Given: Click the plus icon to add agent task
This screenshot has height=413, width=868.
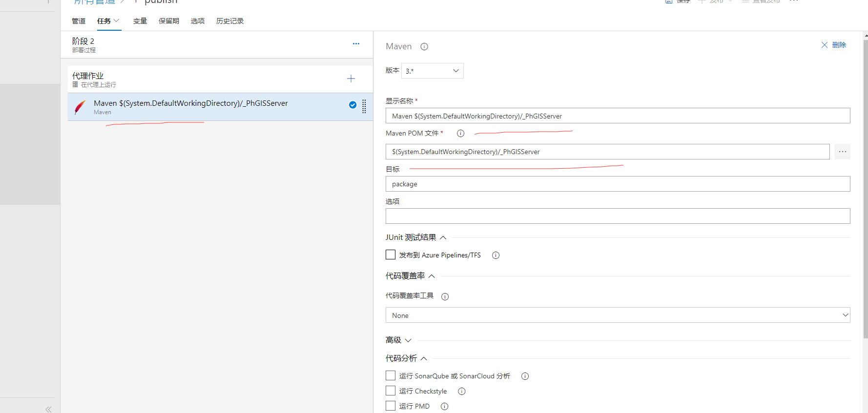Looking at the screenshot, I should point(351,79).
